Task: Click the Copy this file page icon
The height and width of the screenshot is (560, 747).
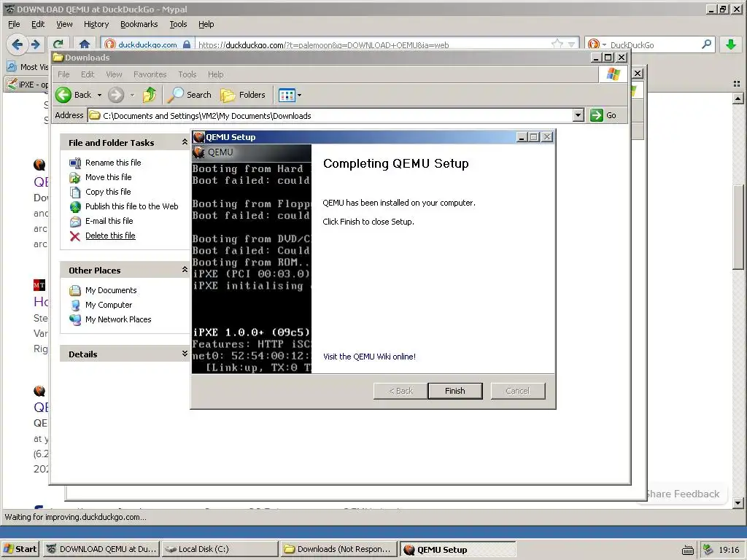Action: (75, 192)
